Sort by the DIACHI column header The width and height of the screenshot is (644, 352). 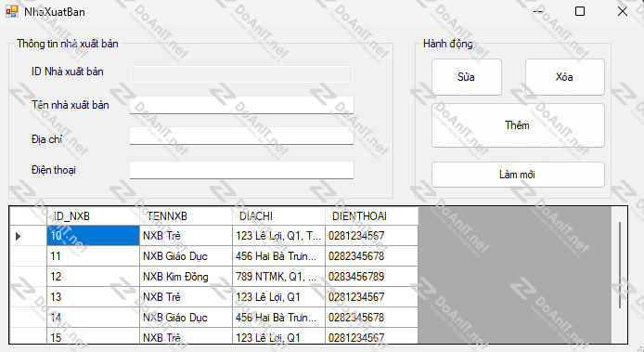click(x=279, y=215)
